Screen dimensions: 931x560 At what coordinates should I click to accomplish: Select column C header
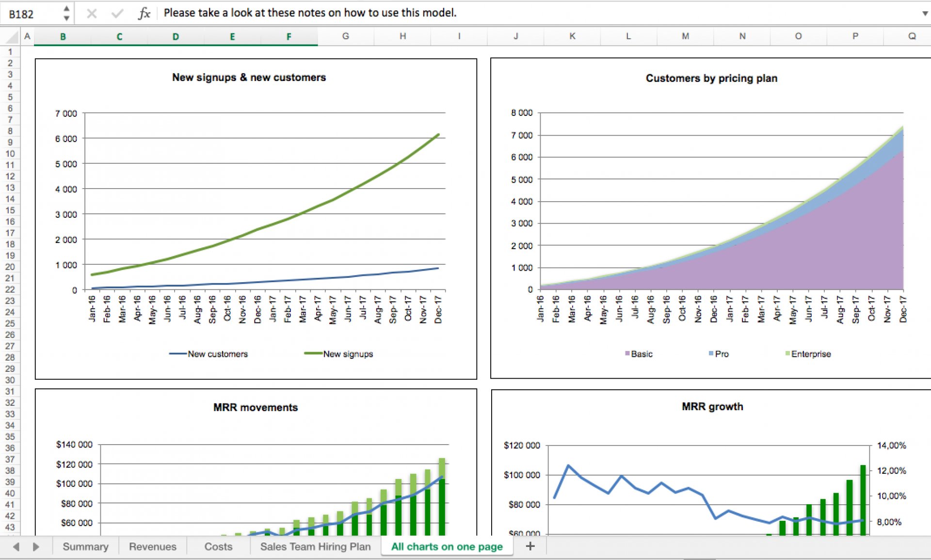click(x=119, y=36)
